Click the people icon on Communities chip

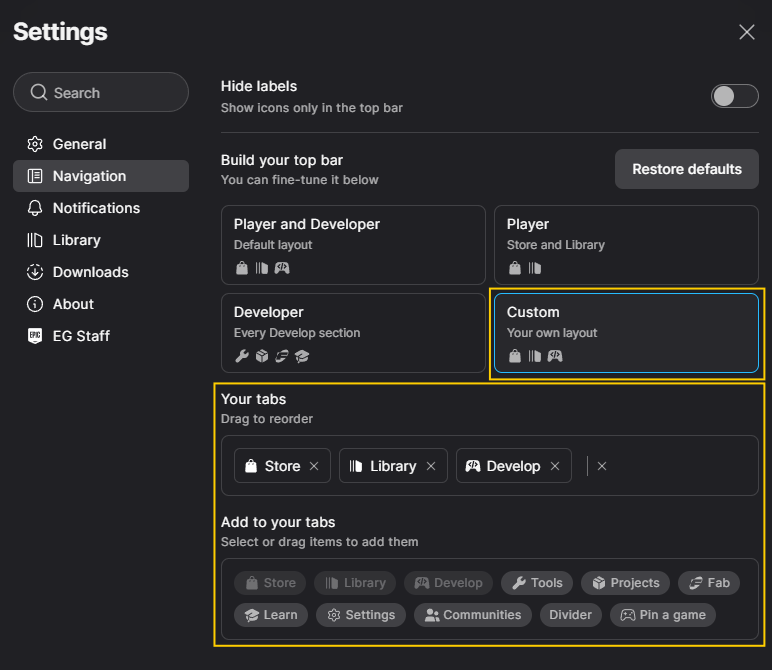click(x=432, y=615)
